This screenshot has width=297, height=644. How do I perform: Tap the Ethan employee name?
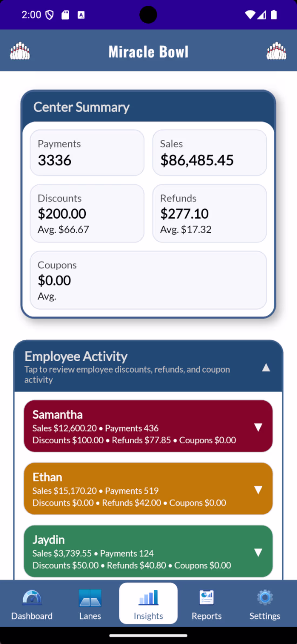tap(48, 477)
